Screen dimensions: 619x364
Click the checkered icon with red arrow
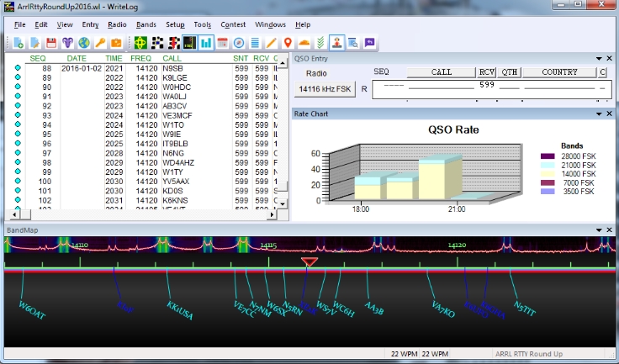tap(173, 43)
